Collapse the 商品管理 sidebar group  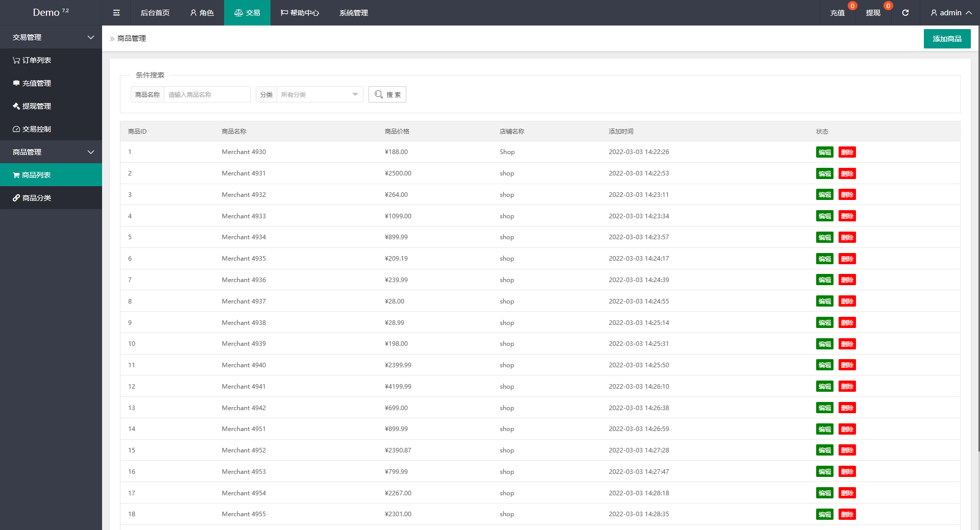click(x=51, y=152)
